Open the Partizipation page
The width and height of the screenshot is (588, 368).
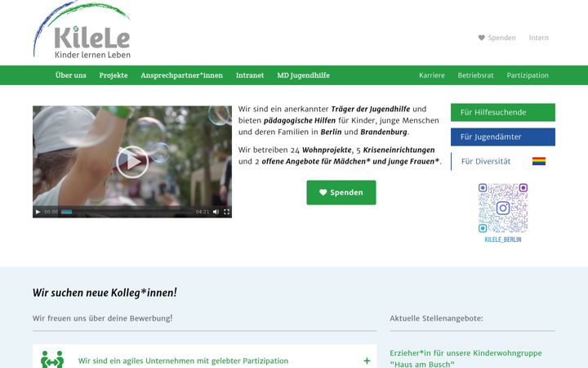pyautogui.click(x=528, y=75)
